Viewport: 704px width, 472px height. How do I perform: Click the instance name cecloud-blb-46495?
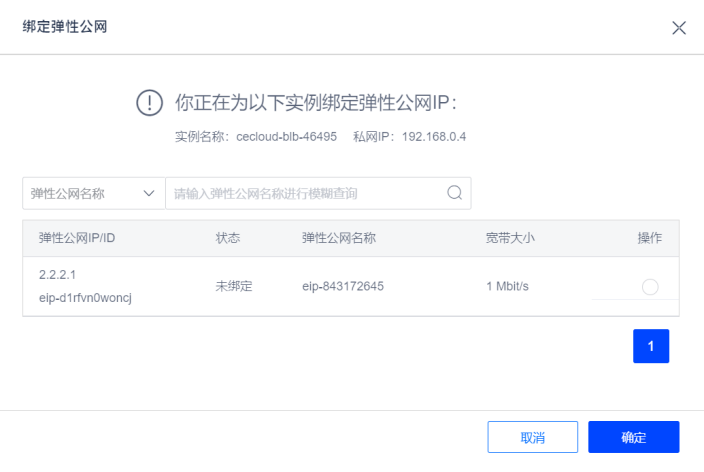point(293,135)
